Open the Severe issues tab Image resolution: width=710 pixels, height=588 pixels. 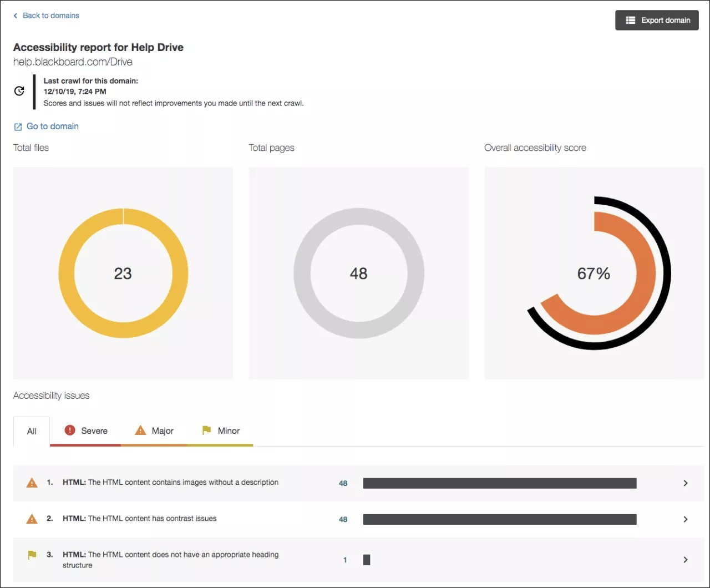[x=93, y=431]
